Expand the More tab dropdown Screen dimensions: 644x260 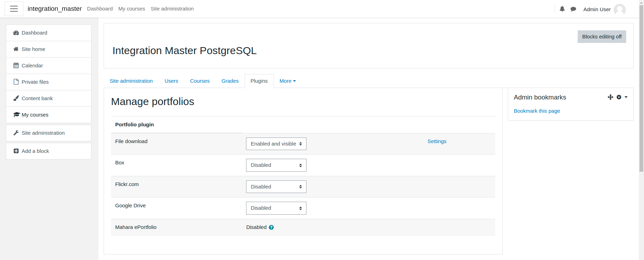(x=288, y=81)
